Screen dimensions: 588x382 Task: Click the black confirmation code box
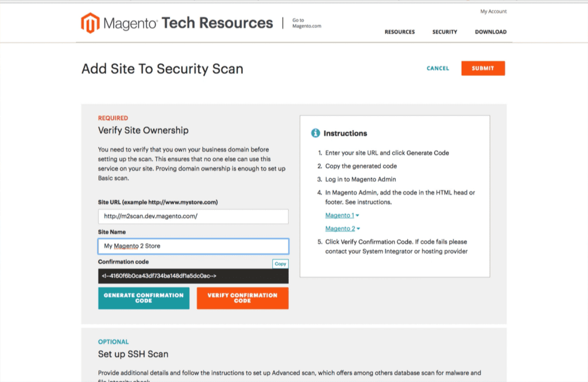tap(193, 275)
